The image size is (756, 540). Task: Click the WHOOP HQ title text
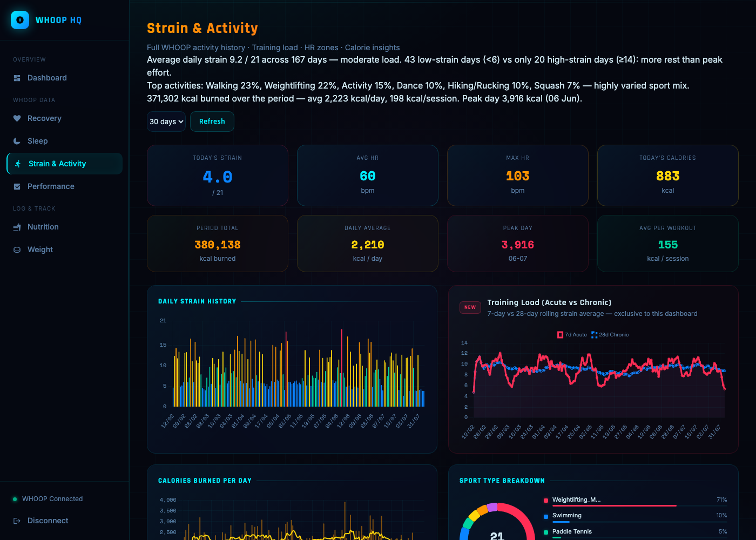(58, 20)
